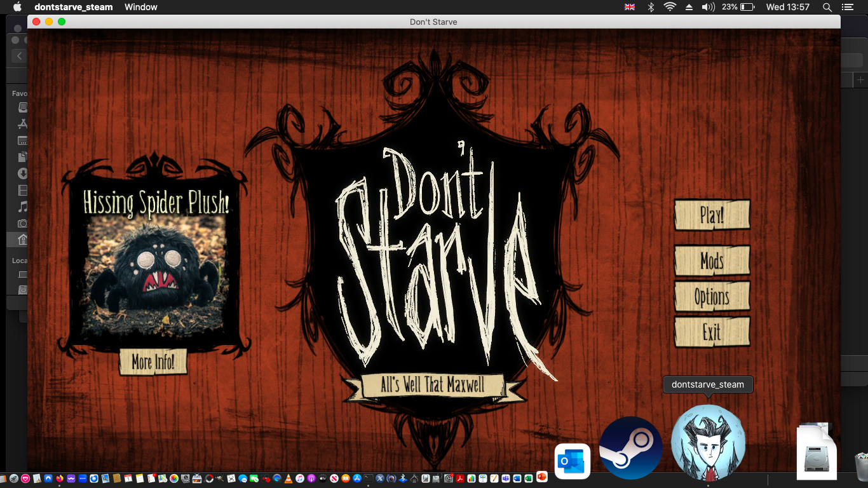Click More Info! under the spider plush
The image size is (868, 488).
pos(153,362)
